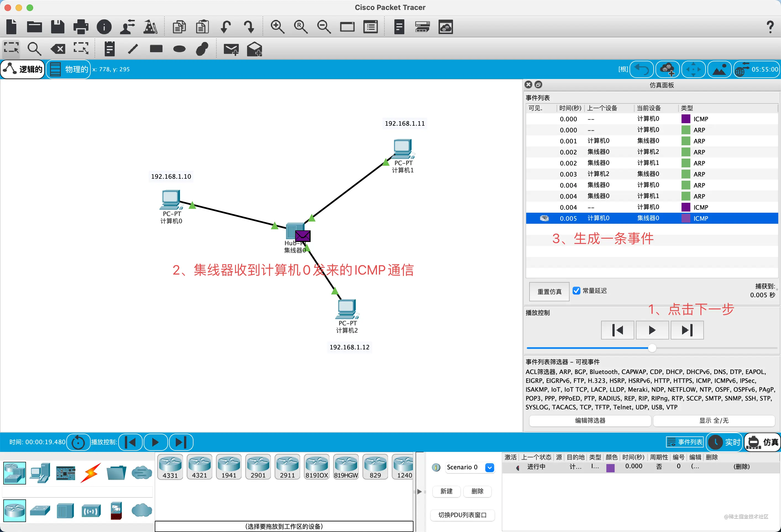
Task: Select the Draw Rectangle tool
Action: click(156, 49)
